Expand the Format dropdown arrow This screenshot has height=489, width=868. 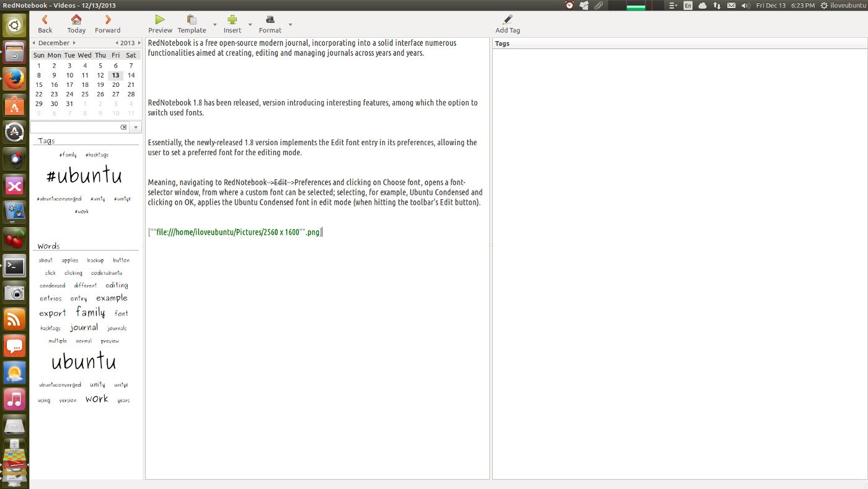290,25
